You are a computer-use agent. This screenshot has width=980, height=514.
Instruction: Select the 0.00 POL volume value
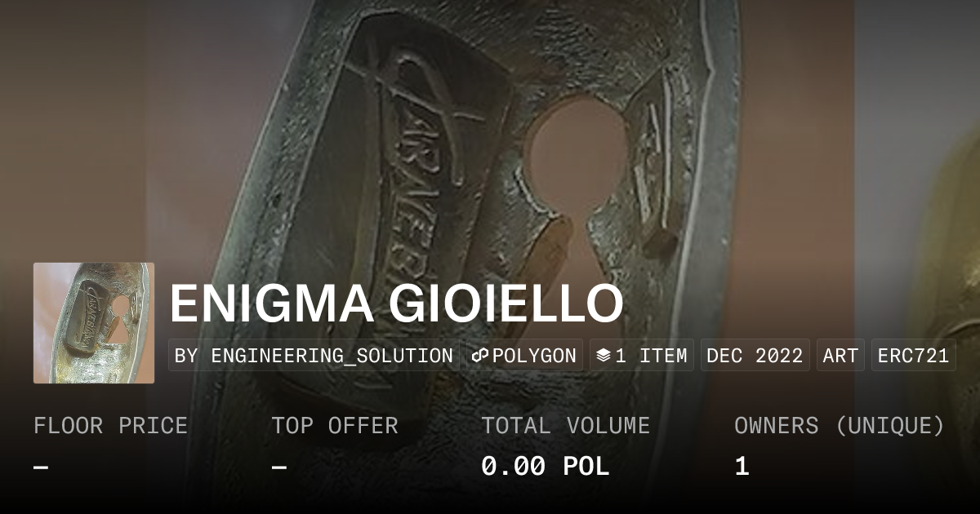point(545,467)
